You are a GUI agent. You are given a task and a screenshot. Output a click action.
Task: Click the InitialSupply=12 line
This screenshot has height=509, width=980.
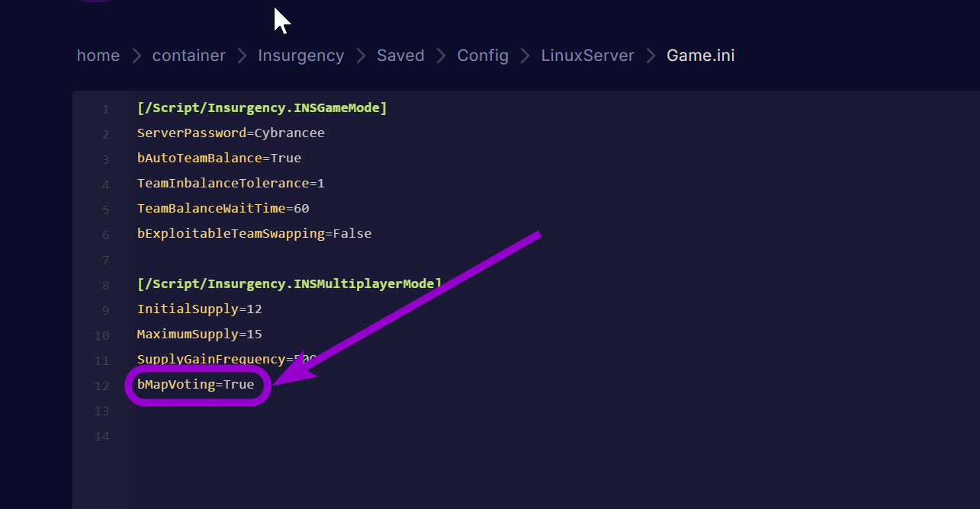(x=200, y=309)
